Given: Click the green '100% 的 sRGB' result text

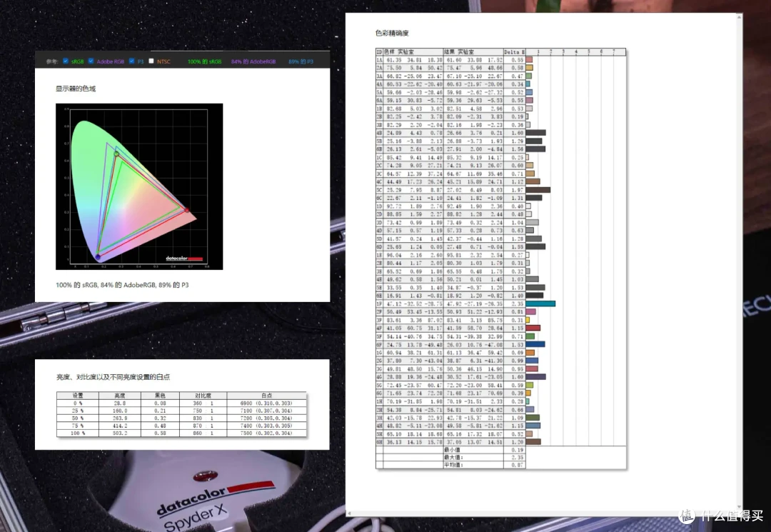Looking at the screenshot, I should click(x=205, y=61).
